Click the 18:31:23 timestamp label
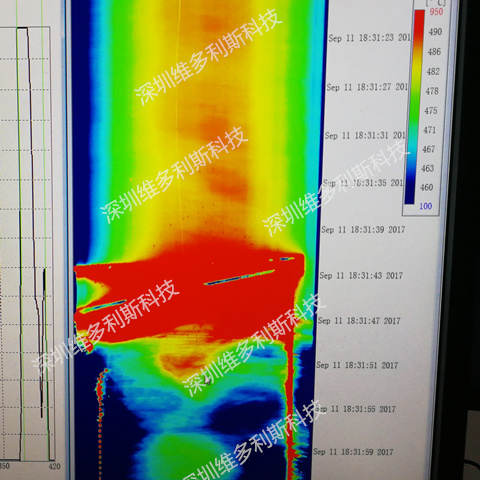 (369, 38)
